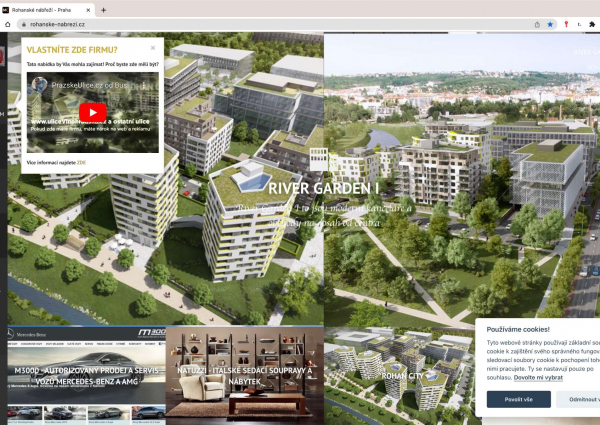The width and height of the screenshot is (600, 425).
Task: Close the 'Rohanské nábřeží - Praha' tab
Action: point(88,8)
